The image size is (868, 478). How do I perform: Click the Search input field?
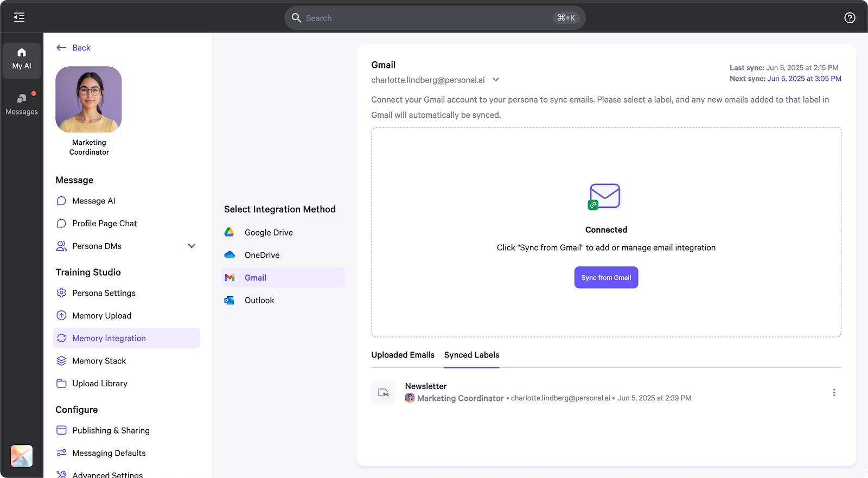435,18
